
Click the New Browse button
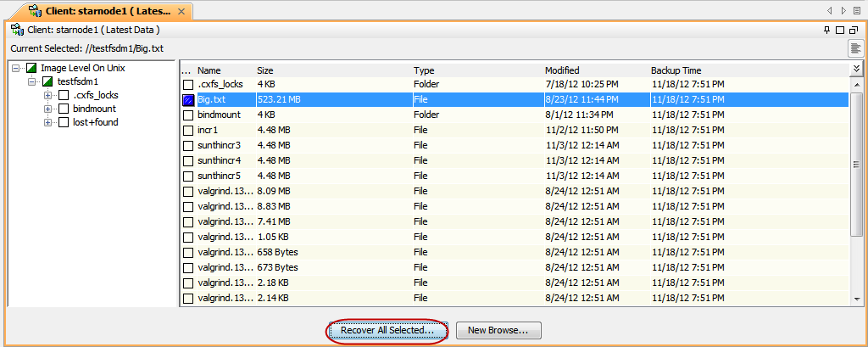(x=498, y=330)
